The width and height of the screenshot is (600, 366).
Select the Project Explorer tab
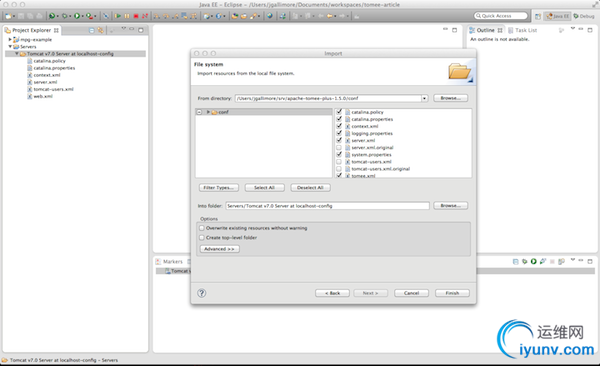pyautogui.click(x=32, y=30)
